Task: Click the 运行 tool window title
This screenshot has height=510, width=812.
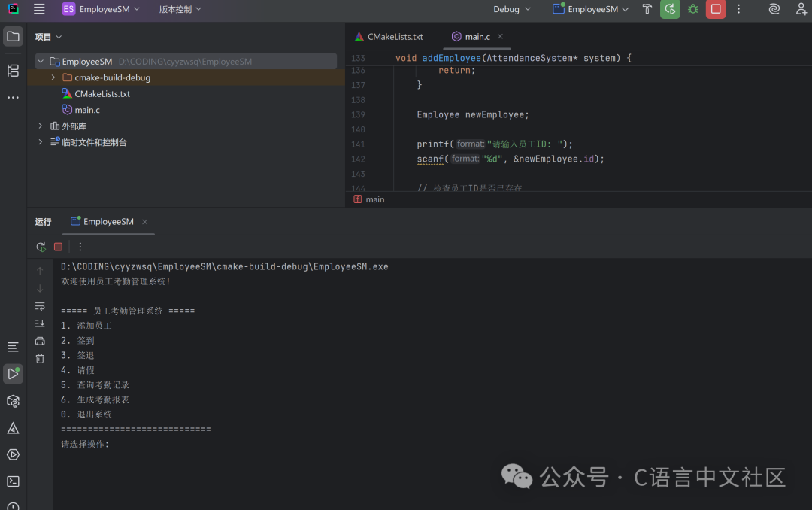Action: 43,222
